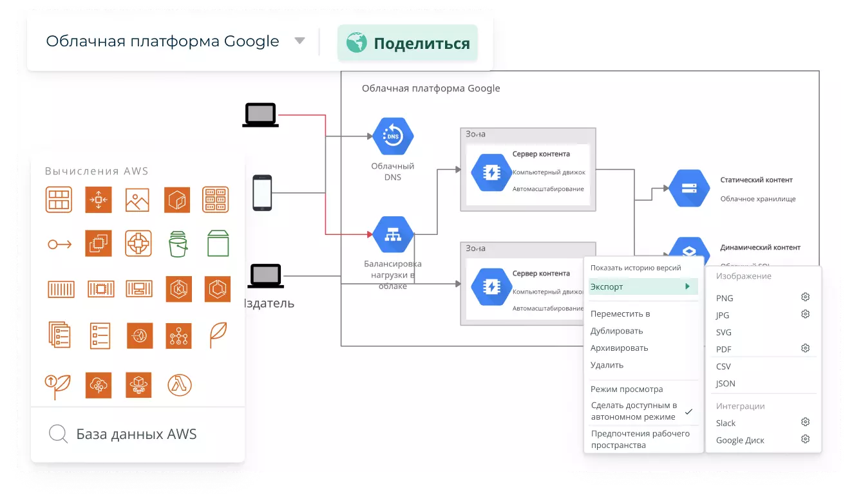Select the orange auto scaling arrows shape
The height and width of the screenshot is (504, 854).
[99, 200]
